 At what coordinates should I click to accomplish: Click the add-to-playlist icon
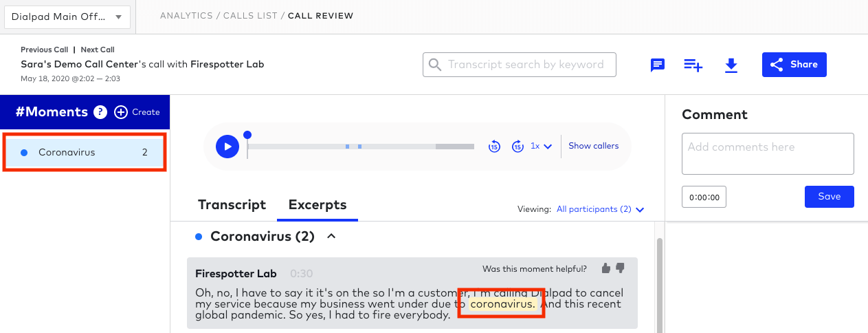pos(693,65)
